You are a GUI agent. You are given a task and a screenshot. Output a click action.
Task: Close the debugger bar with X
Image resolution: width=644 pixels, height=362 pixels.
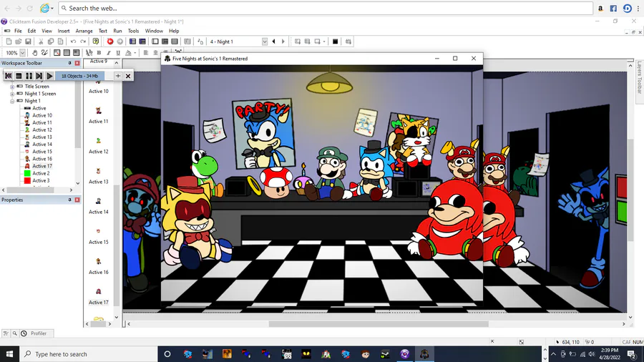click(128, 76)
